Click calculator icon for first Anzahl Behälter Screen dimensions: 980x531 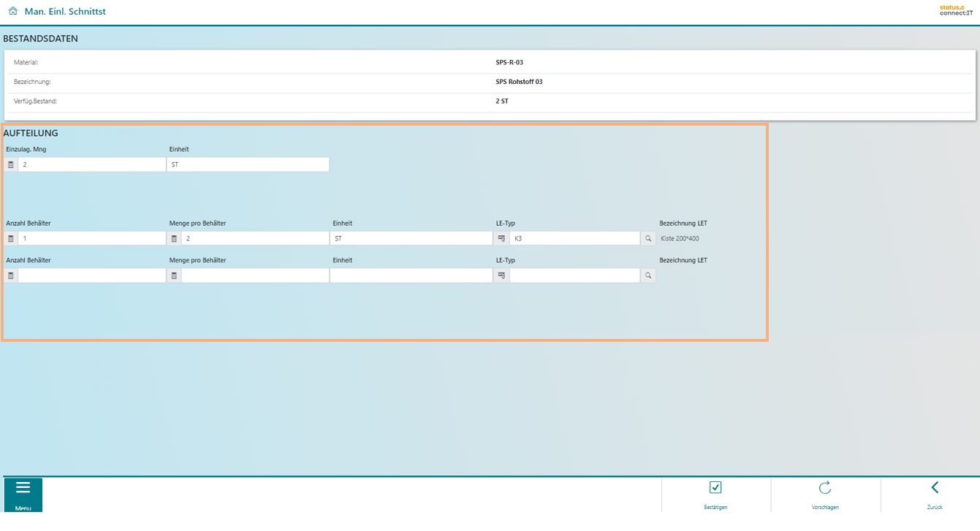pos(11,239)
